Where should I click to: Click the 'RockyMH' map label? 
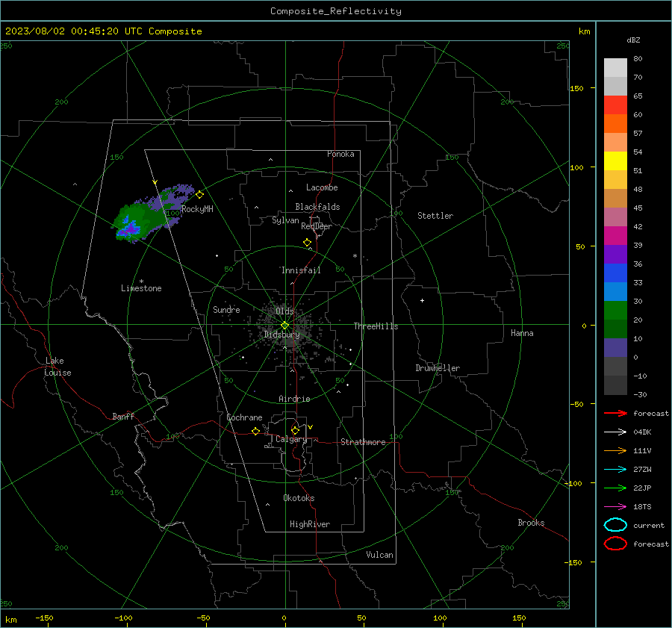(x=197, y=209)
